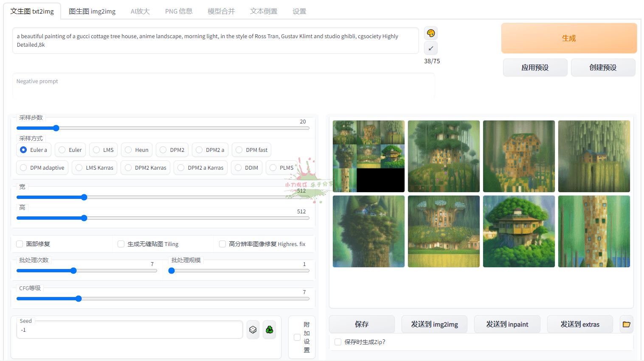Image resolution: width=644 pixels, height=361 pixels.
Task: Click the CFG等级 slider handle
Action: point(79,299)
